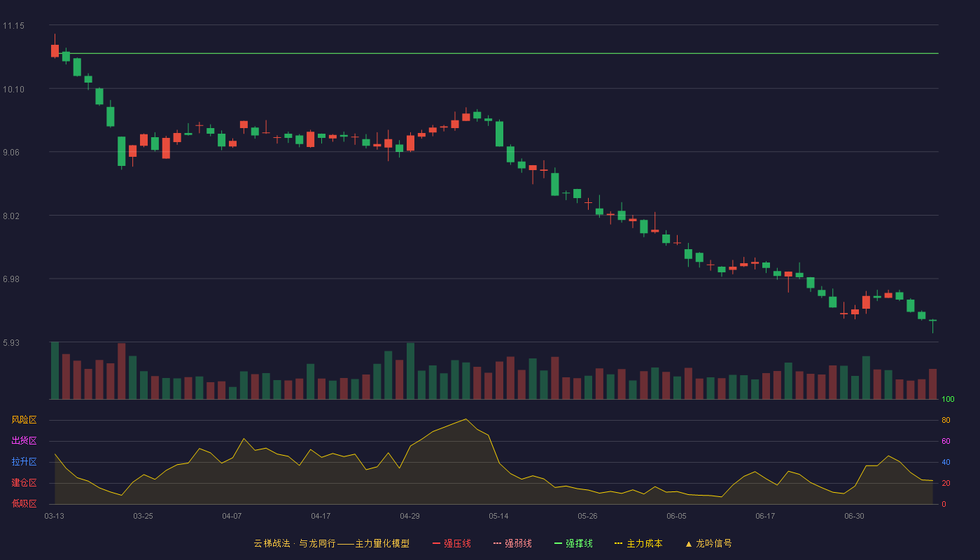Click the 04-29 date axis label
Screen dimensions: 980x560
click(x=409, y=516)
